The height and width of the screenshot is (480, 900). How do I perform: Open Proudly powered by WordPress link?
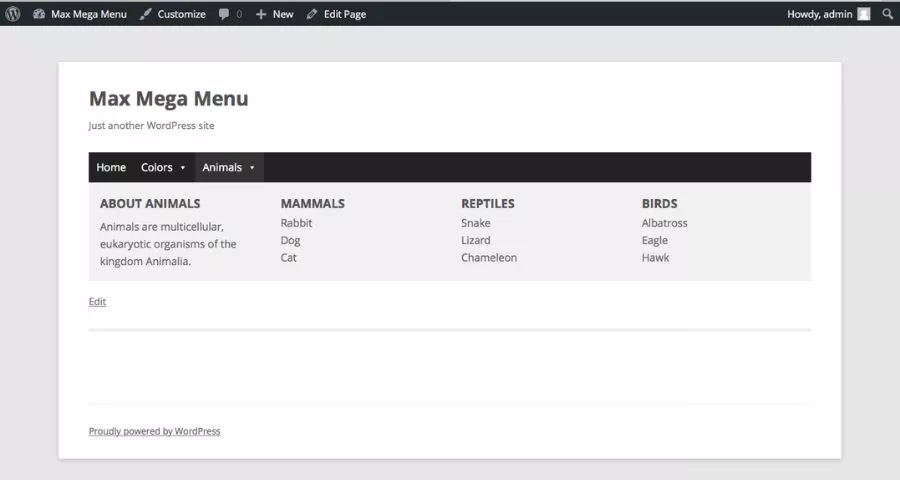[154, 431]
